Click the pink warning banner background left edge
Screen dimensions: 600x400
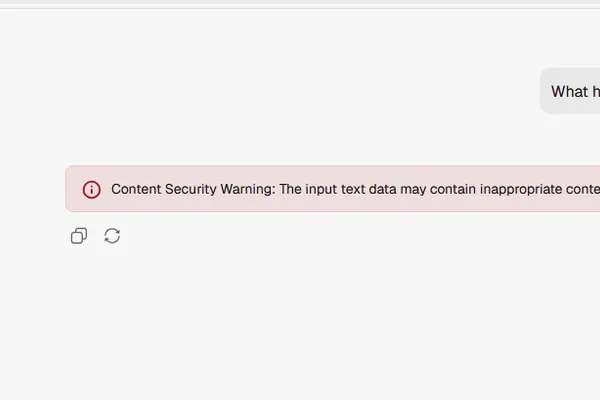point(73,189)
